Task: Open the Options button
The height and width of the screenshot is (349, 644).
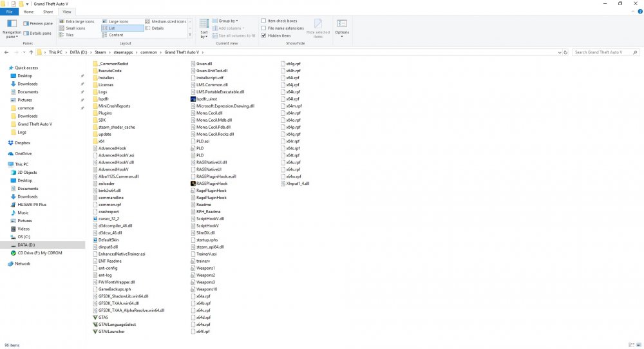Action: tap(342, 28)
